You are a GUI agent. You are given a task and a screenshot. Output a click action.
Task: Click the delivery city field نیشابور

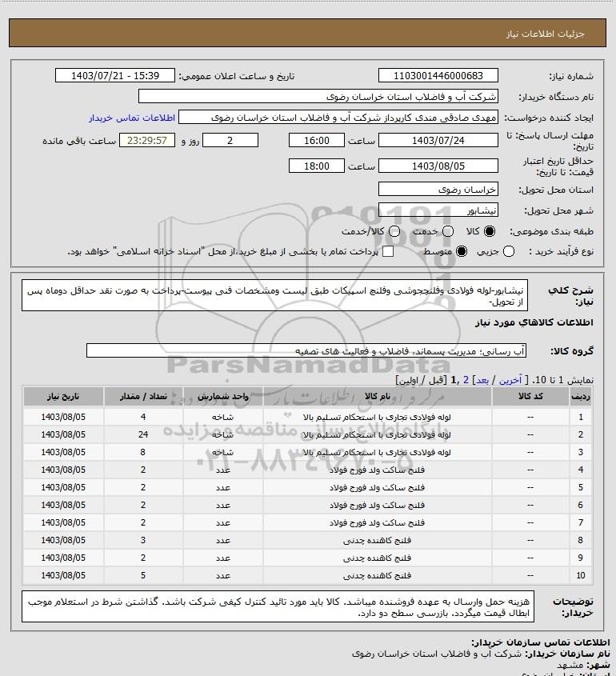(438, 210)
